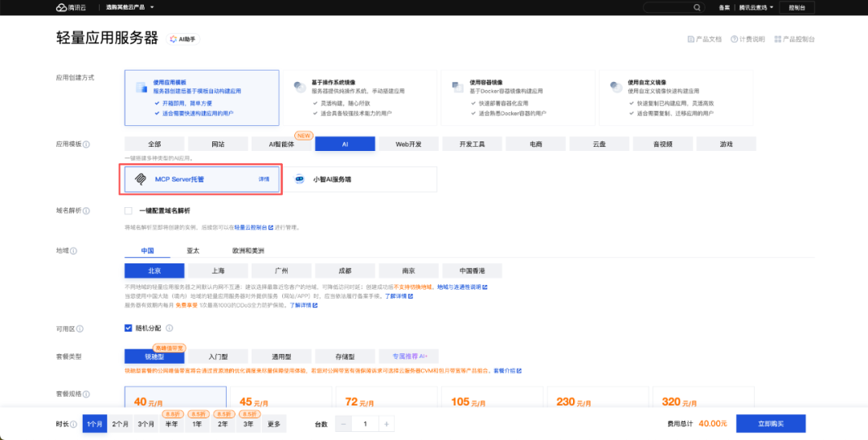Open the 控制台 button in header
This screenshot has width=868, height=440.
coord(796,7)
